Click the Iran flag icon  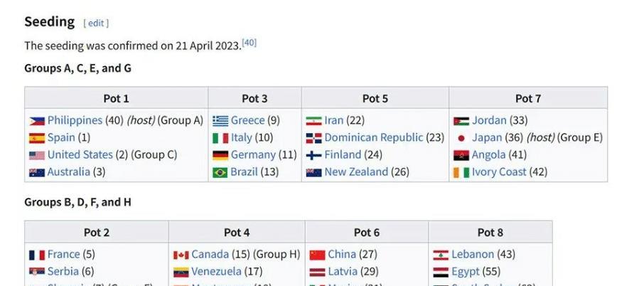(x=314, y=121)
